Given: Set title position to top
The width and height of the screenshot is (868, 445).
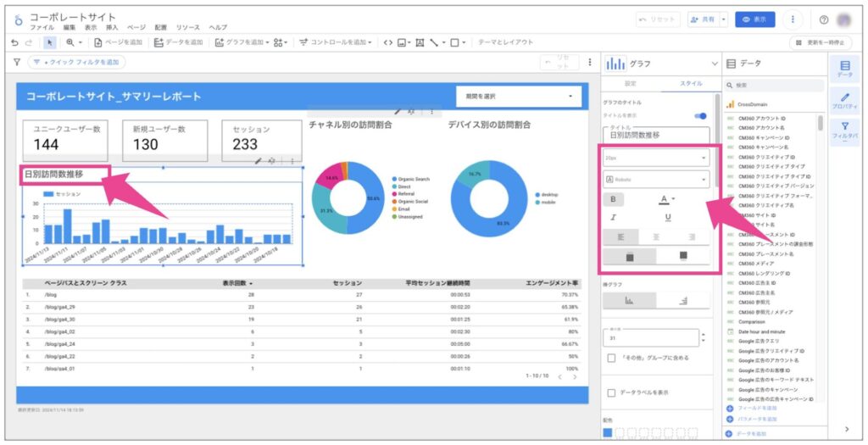Looking at the screenshot, I should [x=630, y=256].
